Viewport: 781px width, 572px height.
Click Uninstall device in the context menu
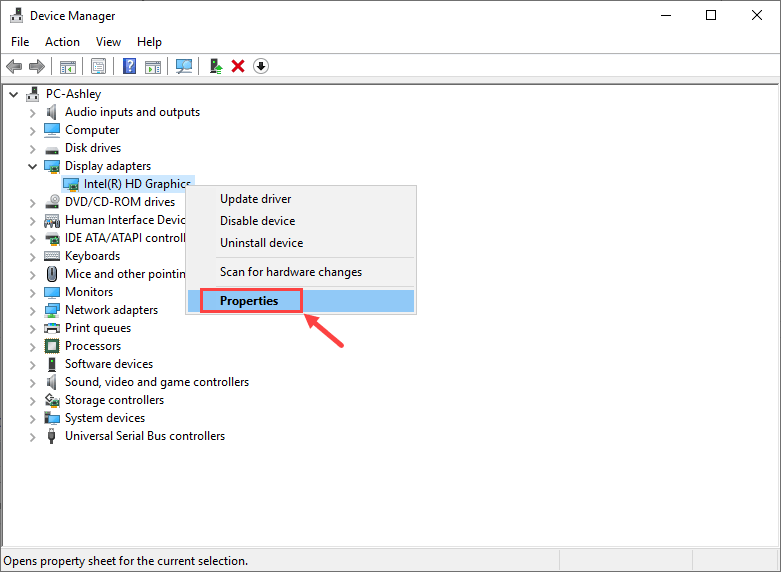pos(261,243)
